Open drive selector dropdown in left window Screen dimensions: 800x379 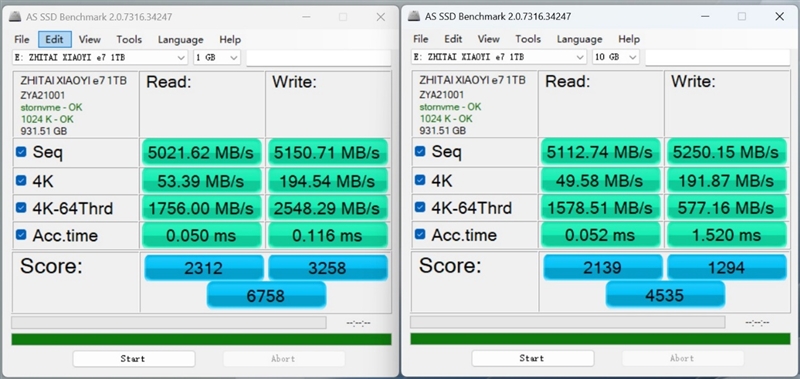pos(100,58)
